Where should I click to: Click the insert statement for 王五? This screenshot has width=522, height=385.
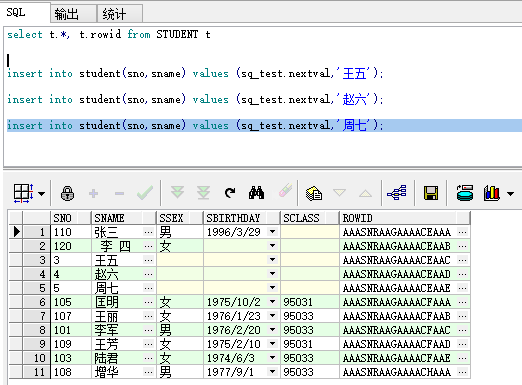pyautogui.click(x=195, y=73)
